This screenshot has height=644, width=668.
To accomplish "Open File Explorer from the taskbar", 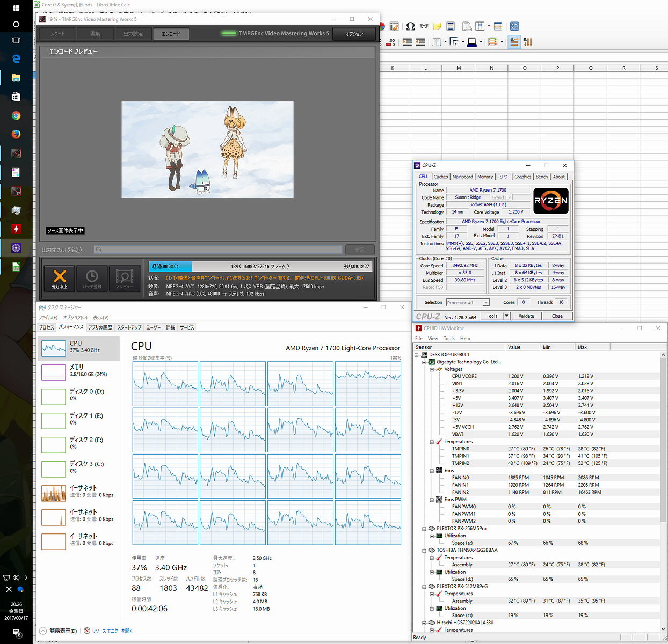I will 16,78.
